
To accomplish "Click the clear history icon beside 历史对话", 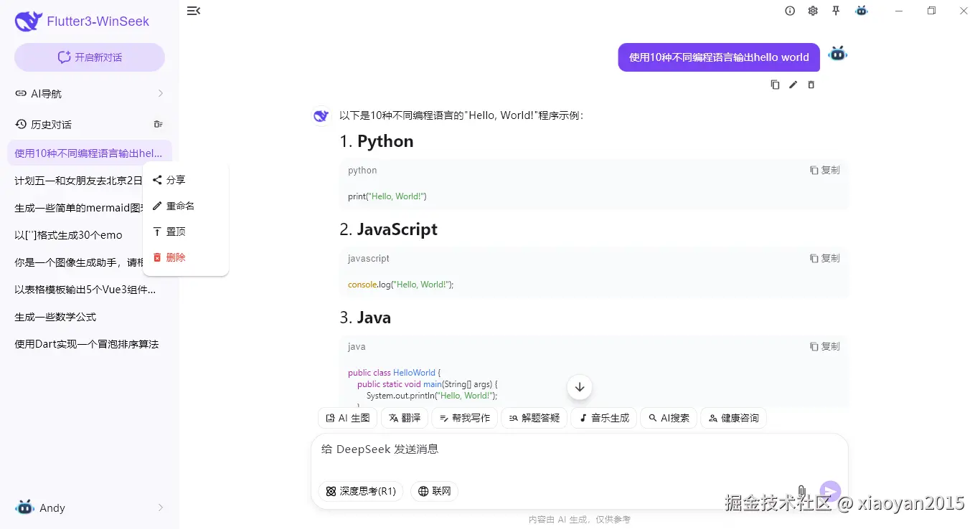I will (x=158, y=123).
